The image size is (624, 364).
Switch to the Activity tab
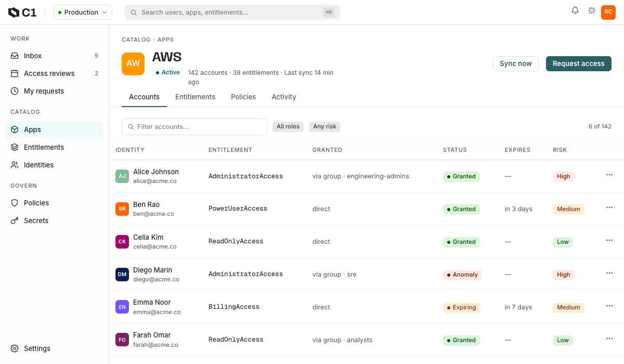pos(284,97)
